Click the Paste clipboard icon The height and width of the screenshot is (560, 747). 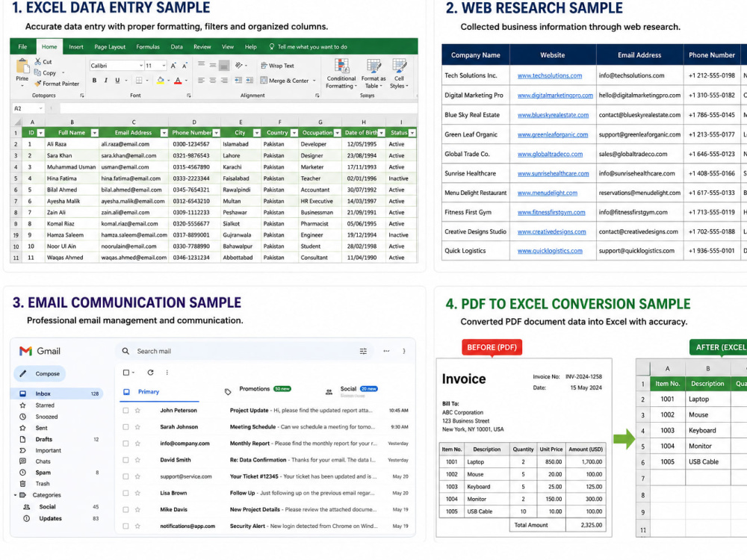[22, 66]
